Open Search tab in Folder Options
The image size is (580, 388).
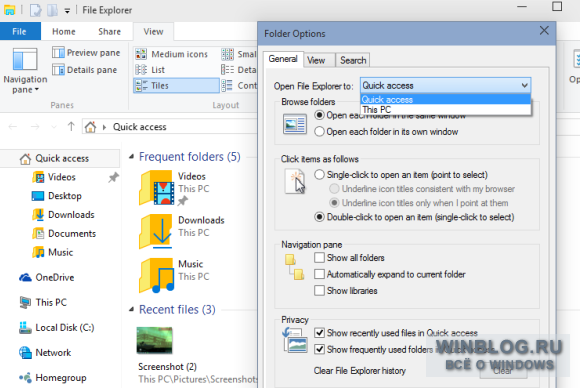(353, 60)
